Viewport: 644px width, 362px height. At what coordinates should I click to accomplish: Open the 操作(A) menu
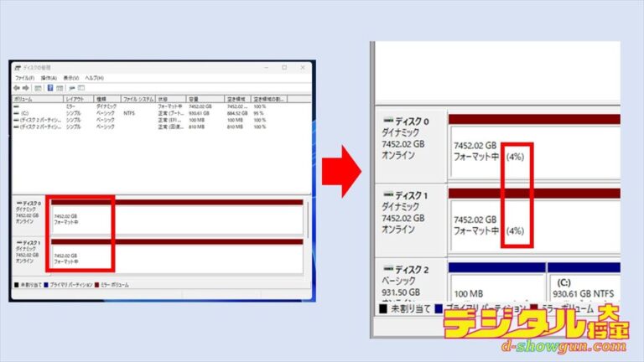pyautogui.click(x=47, y=78)
